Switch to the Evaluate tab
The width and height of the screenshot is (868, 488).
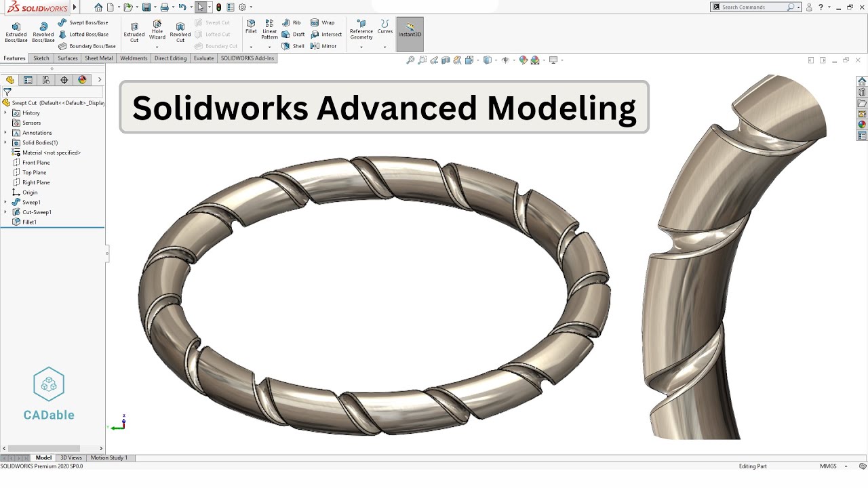point(204,58)
